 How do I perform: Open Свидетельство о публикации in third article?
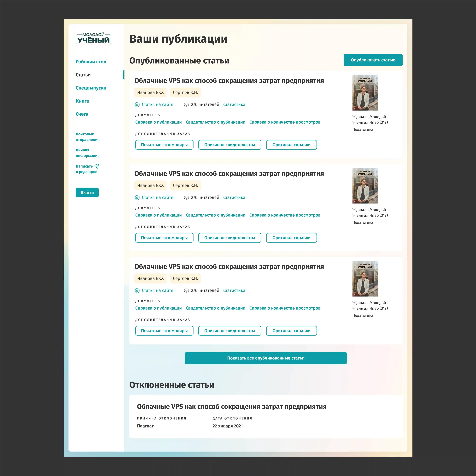coord(215,308)
